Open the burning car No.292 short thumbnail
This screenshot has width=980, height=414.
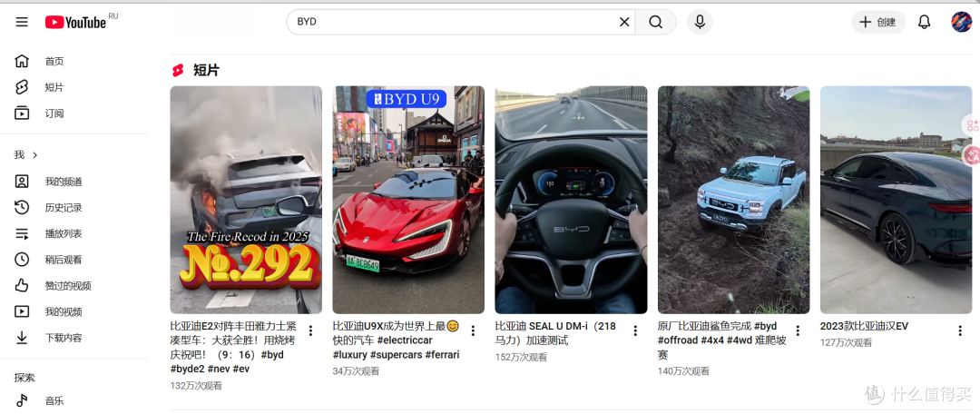(x=246, y=200)
